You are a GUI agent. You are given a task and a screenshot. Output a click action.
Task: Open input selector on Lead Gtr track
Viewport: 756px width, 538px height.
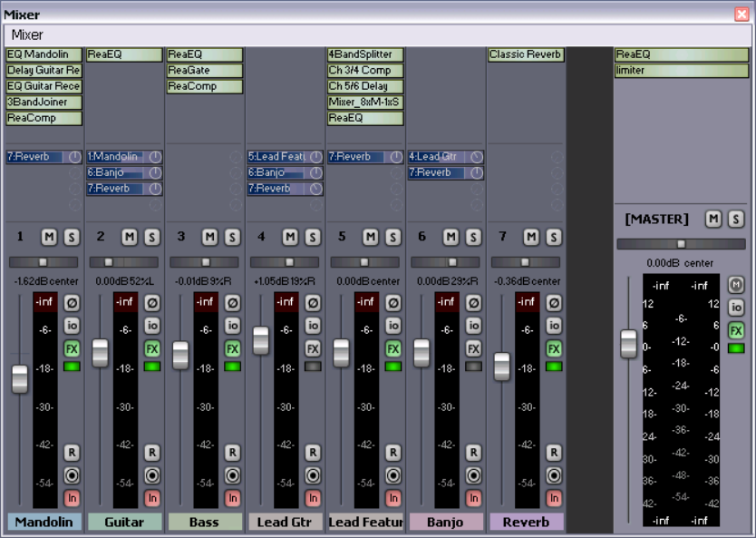tap(313, 498)
